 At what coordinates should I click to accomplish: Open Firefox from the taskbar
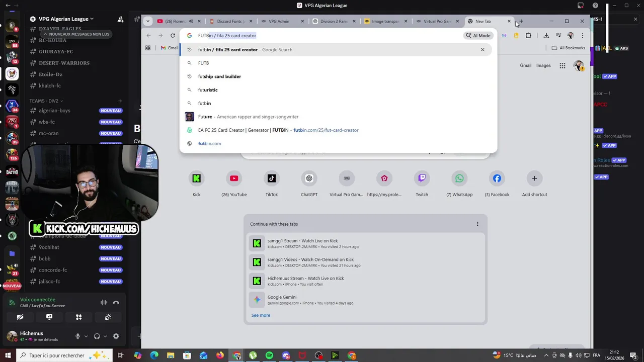[220, 355]
